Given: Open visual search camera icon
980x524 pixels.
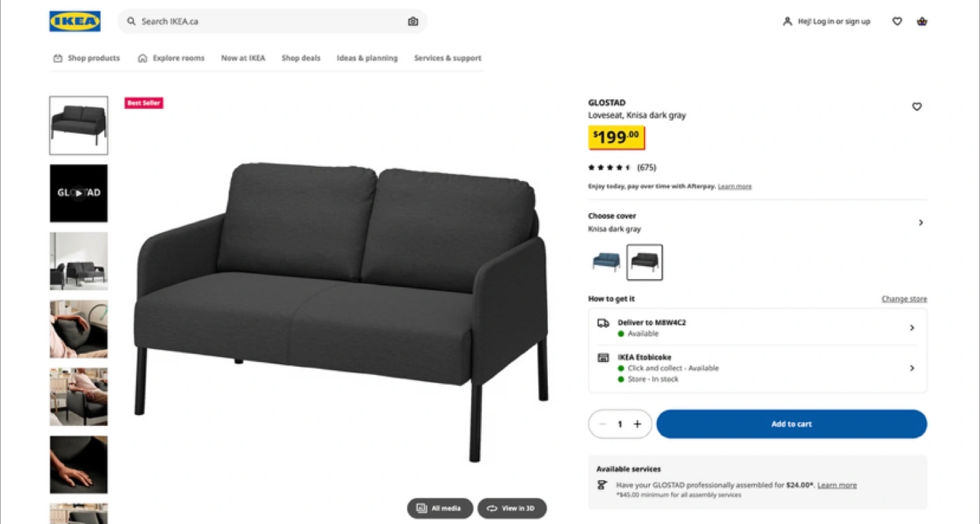Looking at the screenshot, I should (412, 21).
